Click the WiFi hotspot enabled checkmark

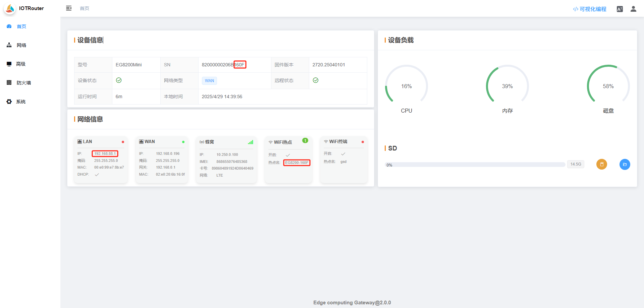coord(288,155)
